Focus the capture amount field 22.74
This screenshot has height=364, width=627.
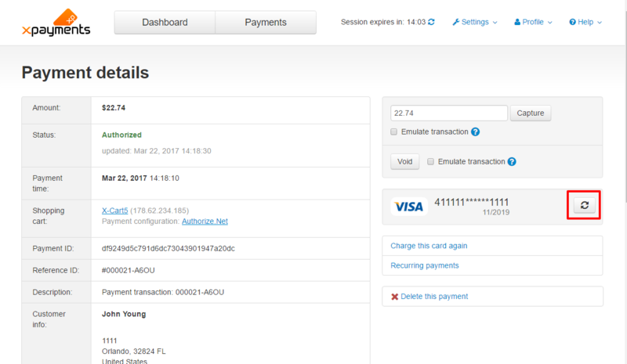(x=449, y=113)
